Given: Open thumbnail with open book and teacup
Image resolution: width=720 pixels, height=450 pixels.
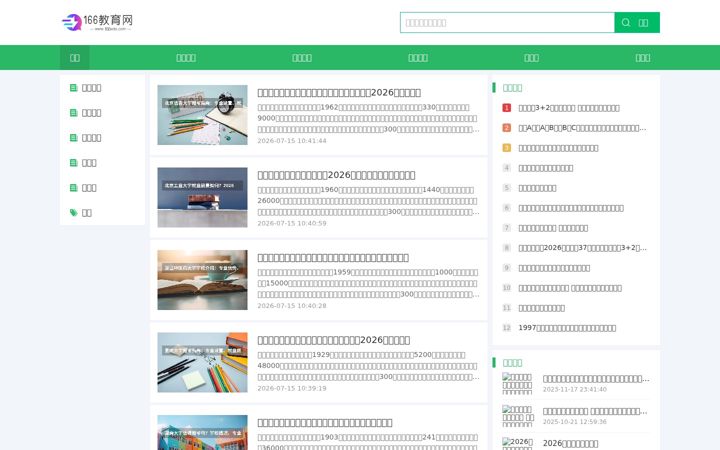Looking at the screenshot, I should [202, 280].
